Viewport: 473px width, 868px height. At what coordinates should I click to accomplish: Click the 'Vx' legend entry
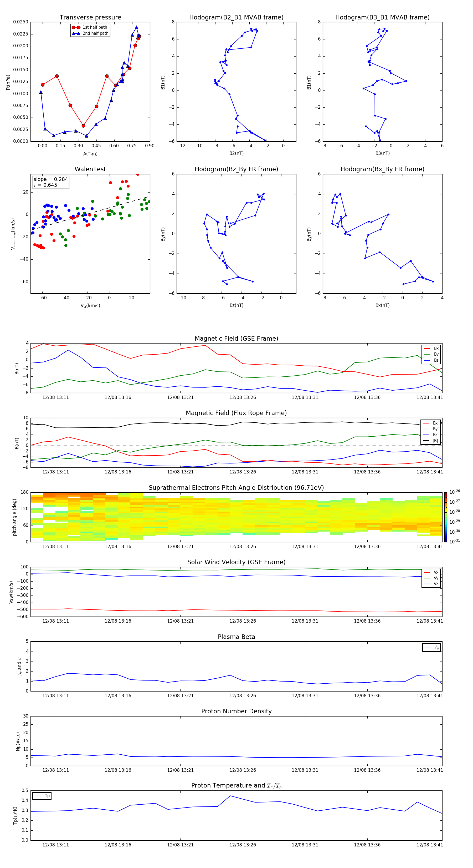click(x=431, y=573)
